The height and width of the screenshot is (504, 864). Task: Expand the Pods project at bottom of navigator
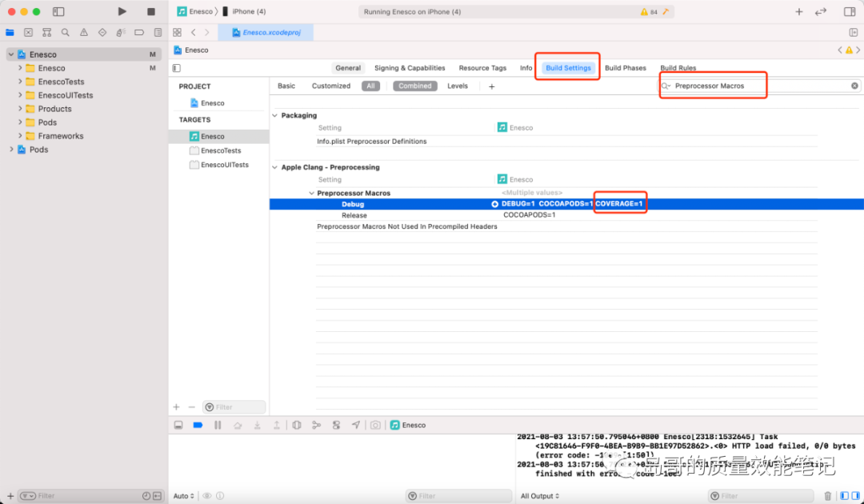[11, 150]
